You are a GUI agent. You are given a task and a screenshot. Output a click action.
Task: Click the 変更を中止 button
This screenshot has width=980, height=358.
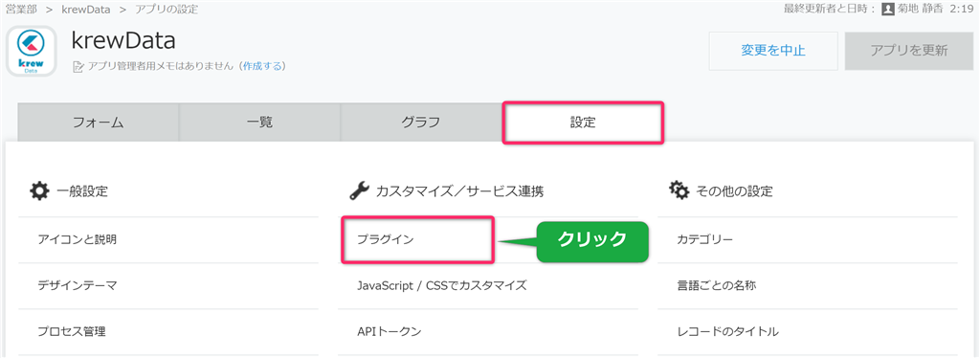(x=773, y=51)
